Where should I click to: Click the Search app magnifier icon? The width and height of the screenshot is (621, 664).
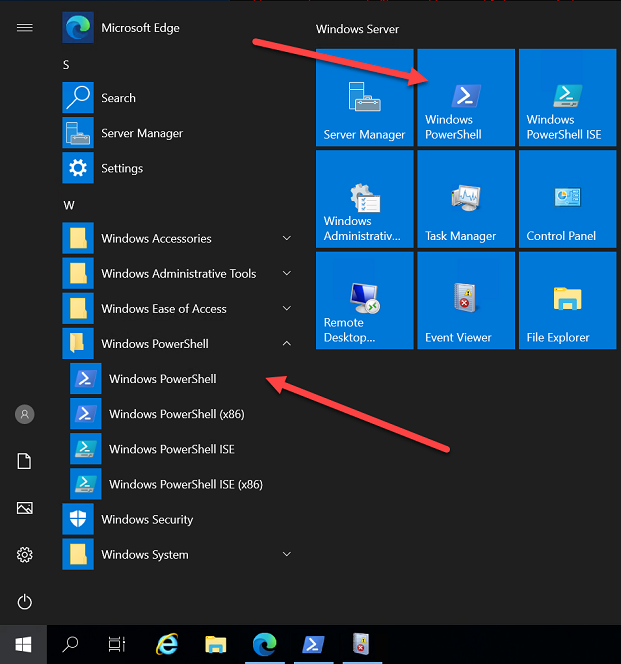[x=78, y=98]
